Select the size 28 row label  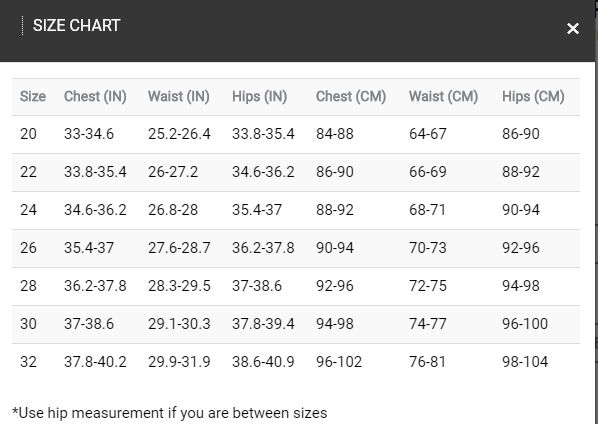29,286
